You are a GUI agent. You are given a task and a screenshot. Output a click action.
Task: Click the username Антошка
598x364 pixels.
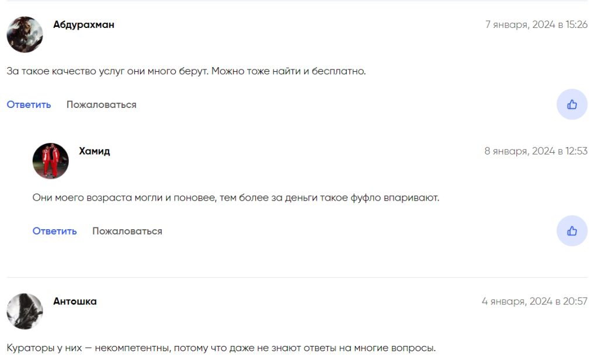75,301
